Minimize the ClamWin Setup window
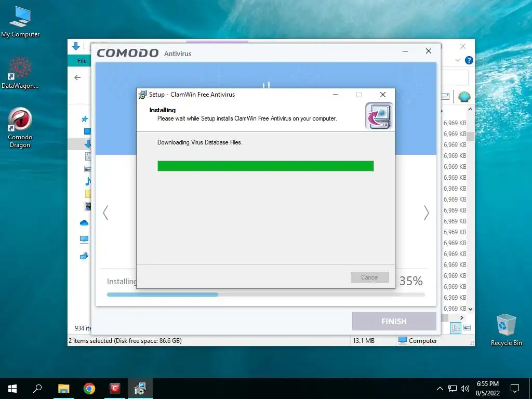This screenshot has width=532, height=399. tap(336, 95)
